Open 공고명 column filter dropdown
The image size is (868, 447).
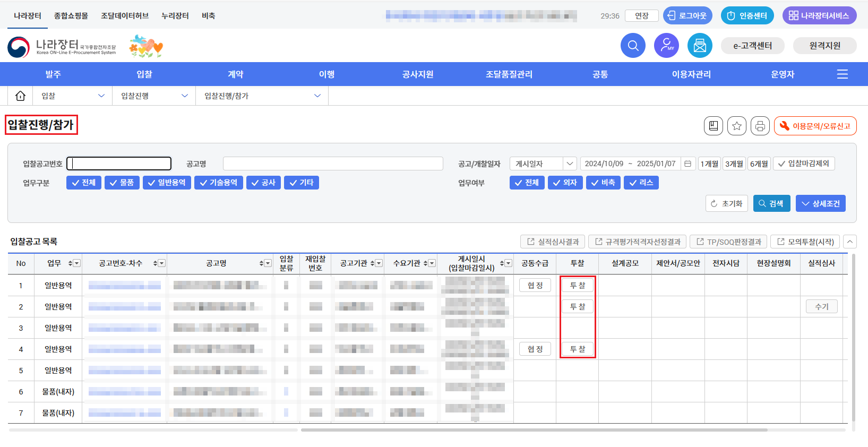[x=268, y=263]
